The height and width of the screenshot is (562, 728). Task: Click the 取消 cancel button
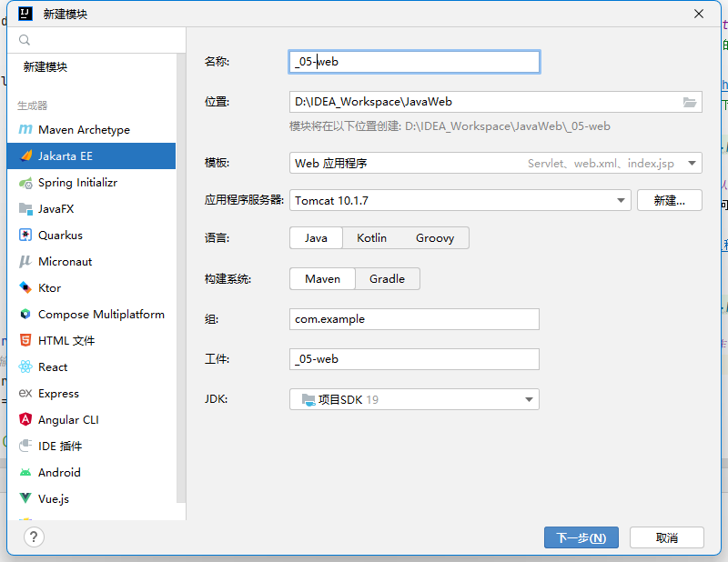click(x=667, y=537)
